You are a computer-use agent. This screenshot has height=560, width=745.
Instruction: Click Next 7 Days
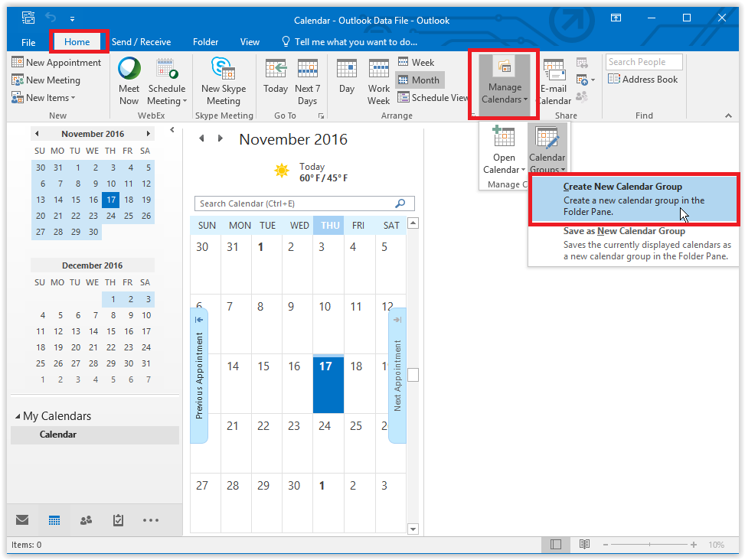click(307, 81)
